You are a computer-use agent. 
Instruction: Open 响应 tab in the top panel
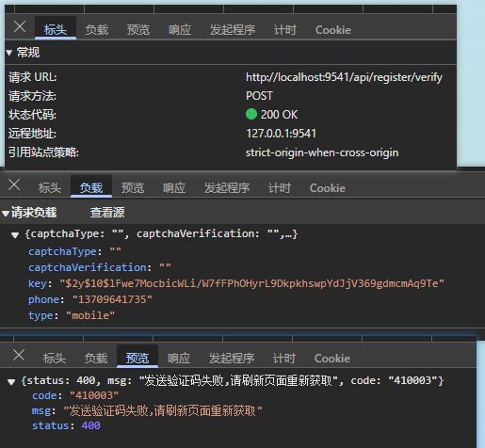tap(180, 30)
